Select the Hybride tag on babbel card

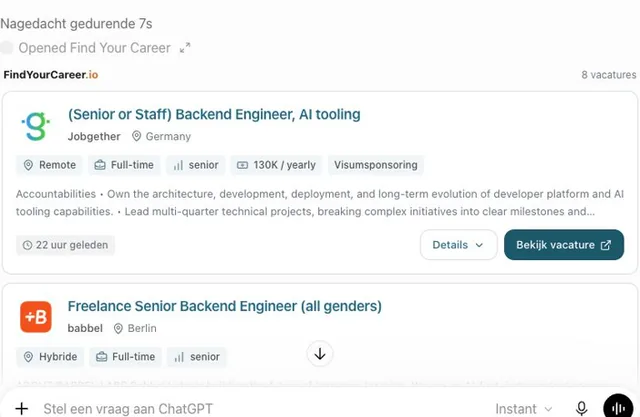pyautogui.click(x=50, y=357)
